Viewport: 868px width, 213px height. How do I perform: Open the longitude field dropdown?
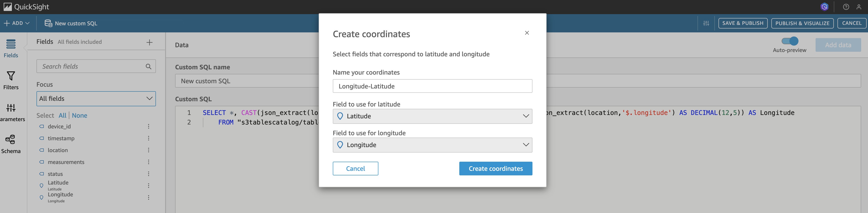pos(432,145)
